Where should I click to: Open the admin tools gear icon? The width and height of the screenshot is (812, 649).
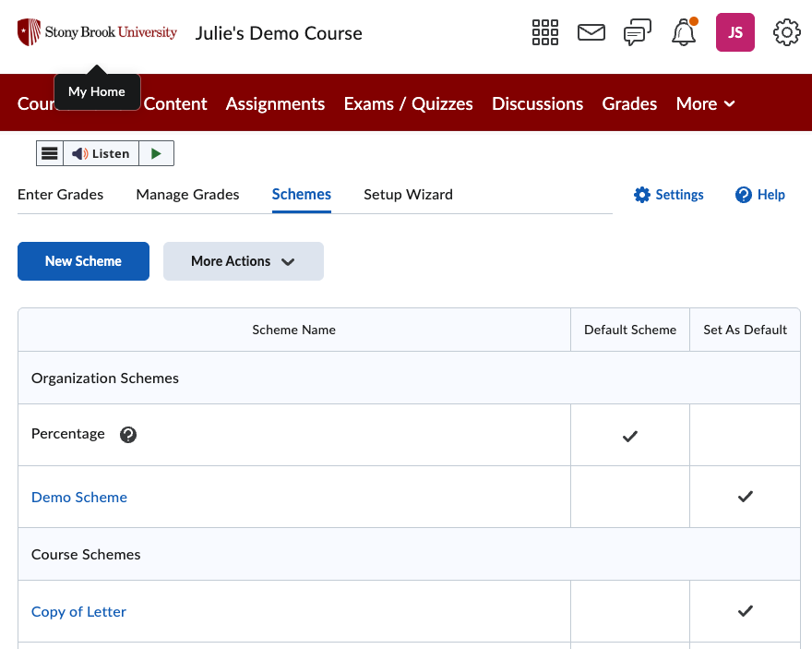pyautogui.click(x=786, y=32)
